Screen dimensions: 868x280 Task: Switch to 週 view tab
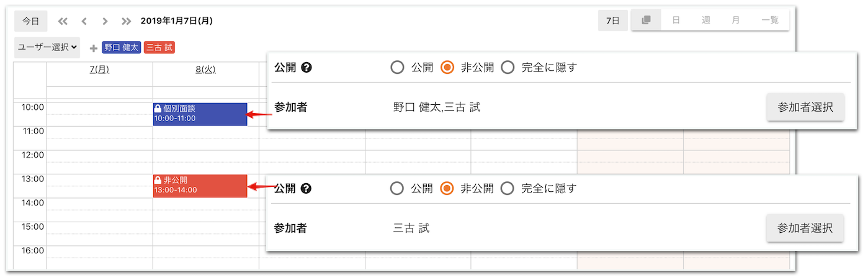click(705, 20)
